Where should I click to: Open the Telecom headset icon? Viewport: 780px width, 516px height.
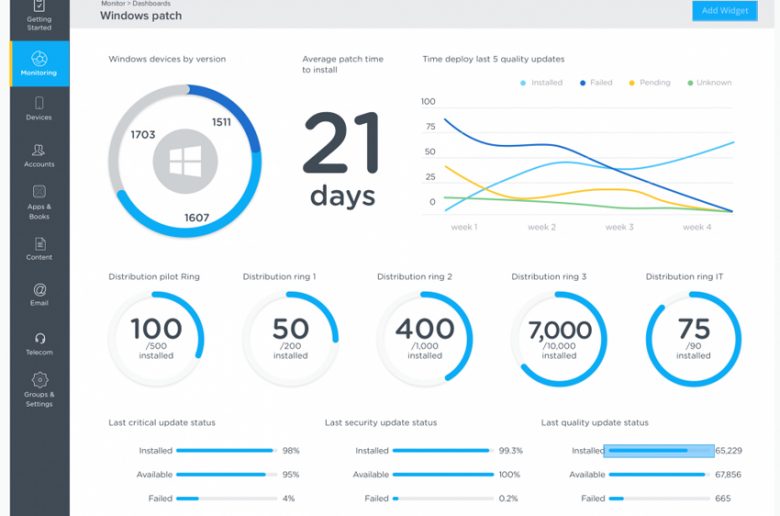coord(40,338)
